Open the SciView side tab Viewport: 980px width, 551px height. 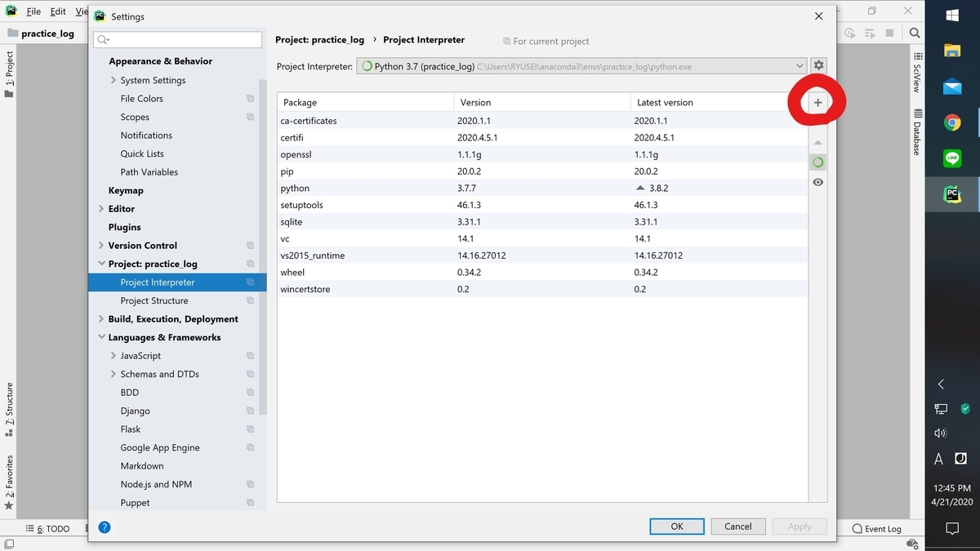point(917,71)
